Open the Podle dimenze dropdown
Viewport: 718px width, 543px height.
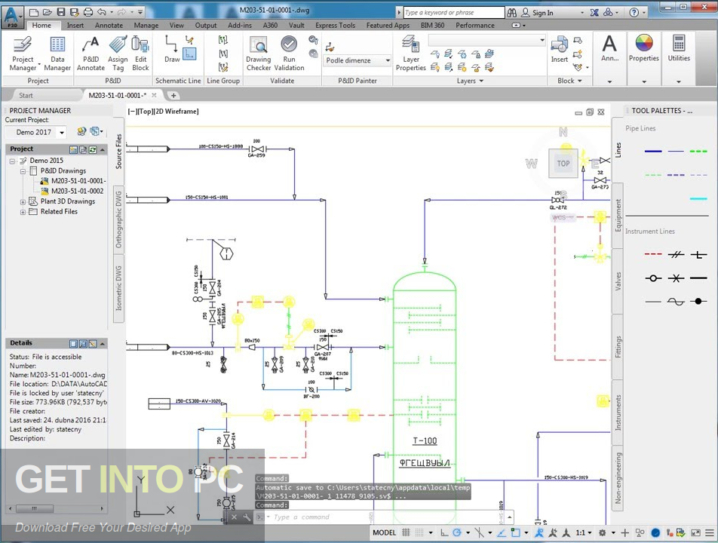(x=357, y=60)
